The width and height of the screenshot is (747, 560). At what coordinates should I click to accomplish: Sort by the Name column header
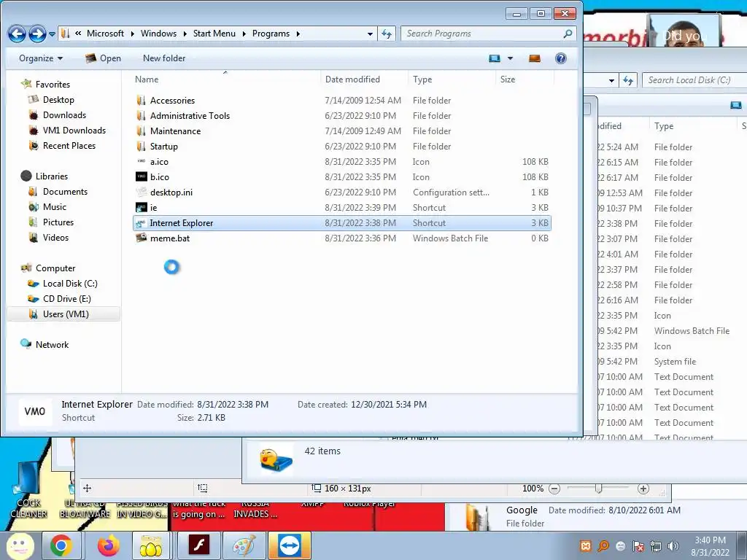(147, 79)
